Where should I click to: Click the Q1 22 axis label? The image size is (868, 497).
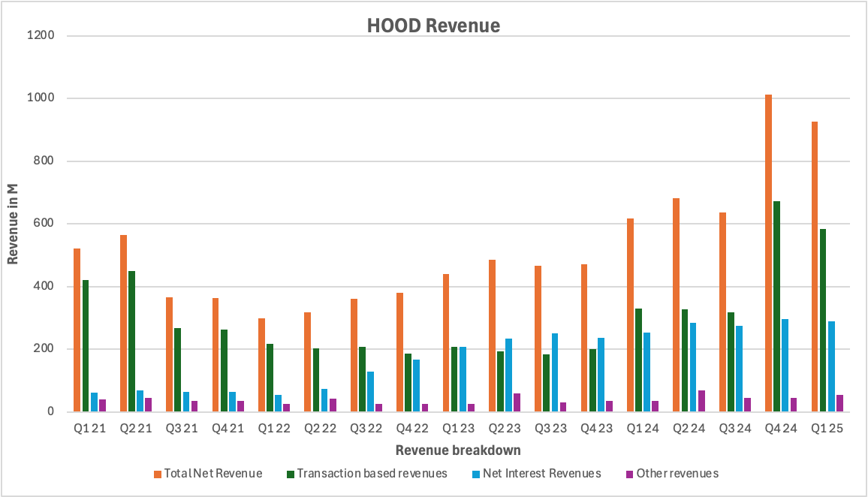coord(274,429)
